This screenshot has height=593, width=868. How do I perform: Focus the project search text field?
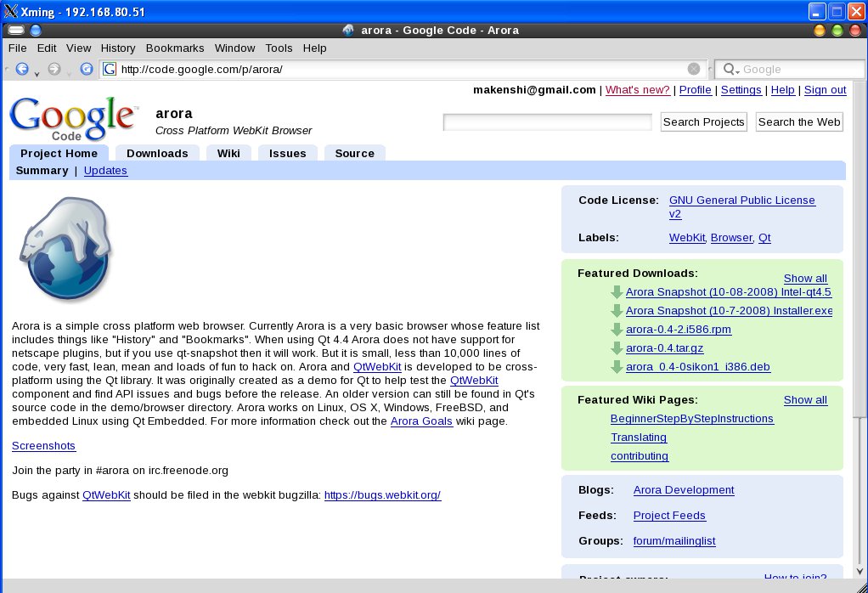548,121
